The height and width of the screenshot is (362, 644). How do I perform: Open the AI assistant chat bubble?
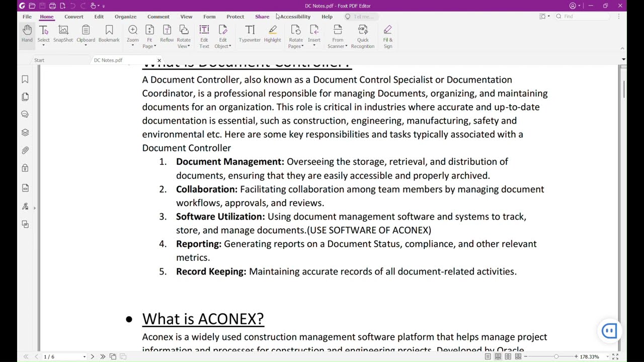pyautogui.click(x=609, y=330)
